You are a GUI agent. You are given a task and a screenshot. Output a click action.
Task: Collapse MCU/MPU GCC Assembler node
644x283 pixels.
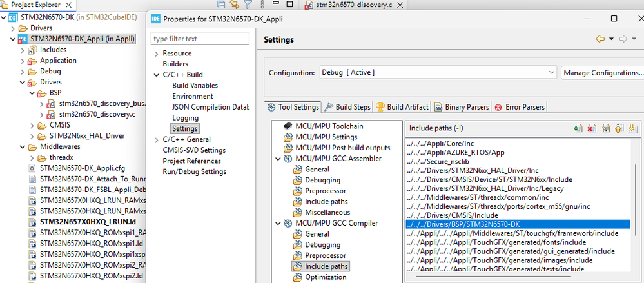click(278, 159)
